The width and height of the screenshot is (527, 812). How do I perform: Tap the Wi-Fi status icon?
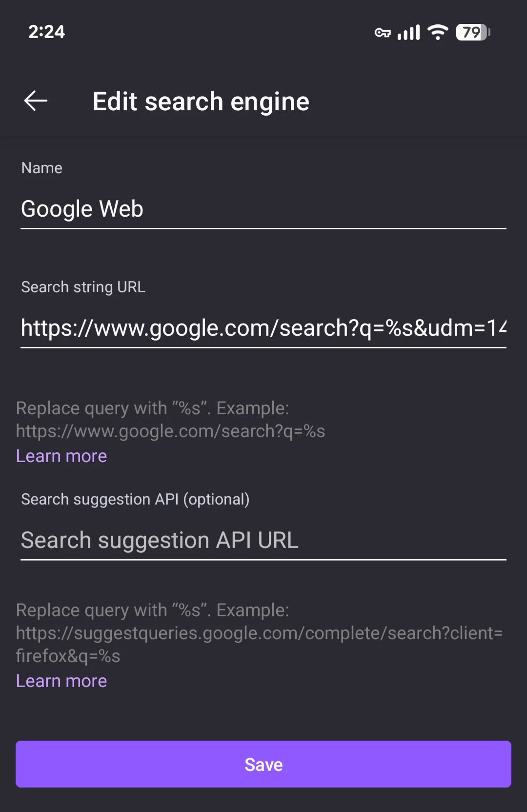tap(438, 33)
